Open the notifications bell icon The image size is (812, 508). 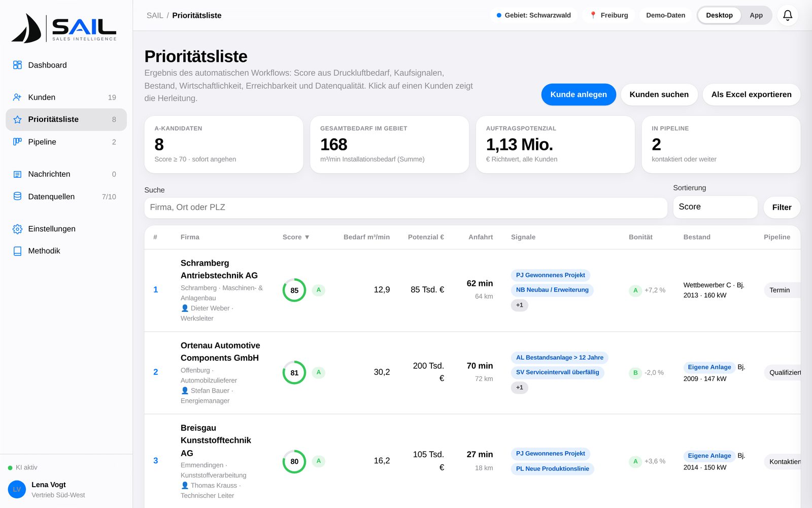pos(788,15)
